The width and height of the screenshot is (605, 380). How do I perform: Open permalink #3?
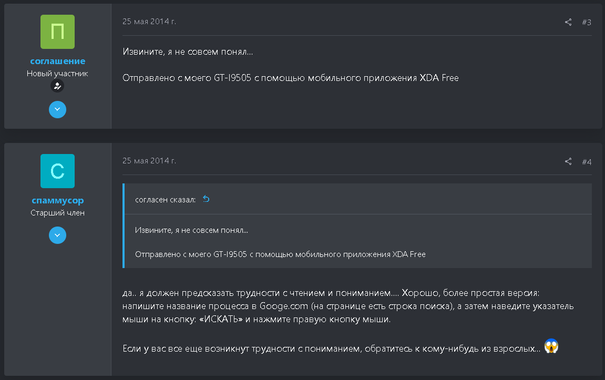coord(586,22)
